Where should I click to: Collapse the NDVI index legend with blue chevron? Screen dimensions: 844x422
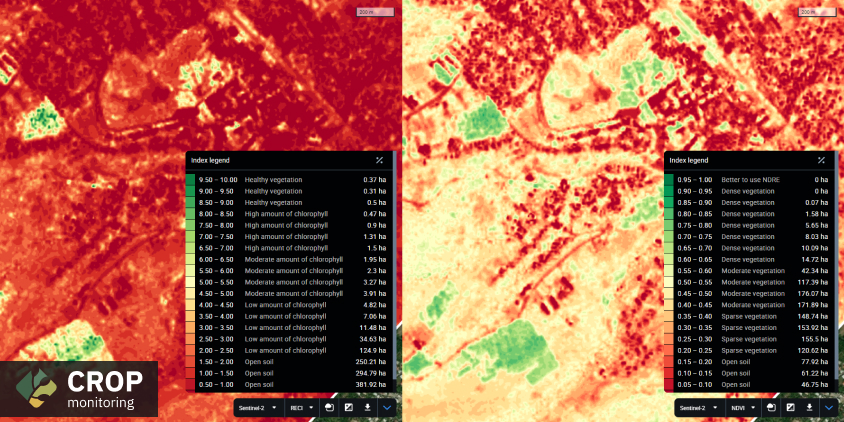click(x=828, y=407)
